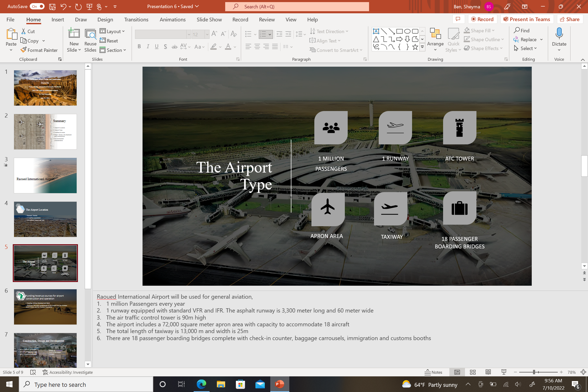Click the New Slide icon

(74, 34)
